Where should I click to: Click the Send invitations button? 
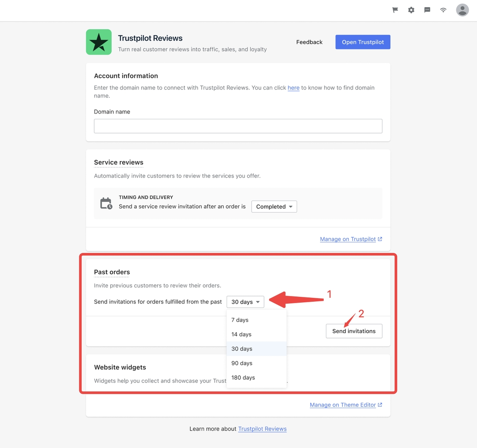(x=354, y=331)
